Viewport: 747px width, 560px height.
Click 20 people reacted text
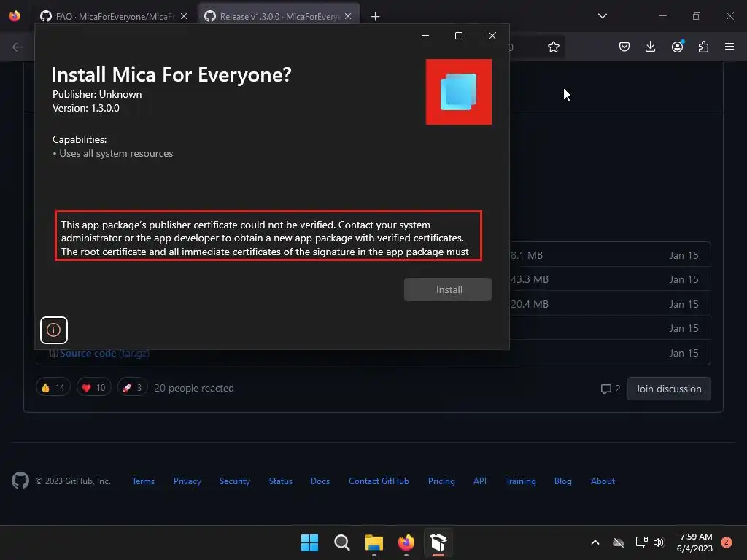(194, 388)
